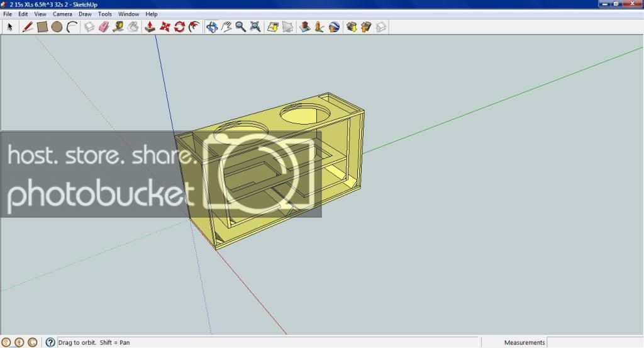
Task: Click the Google Earth globe icon
Action: point(334,27)
